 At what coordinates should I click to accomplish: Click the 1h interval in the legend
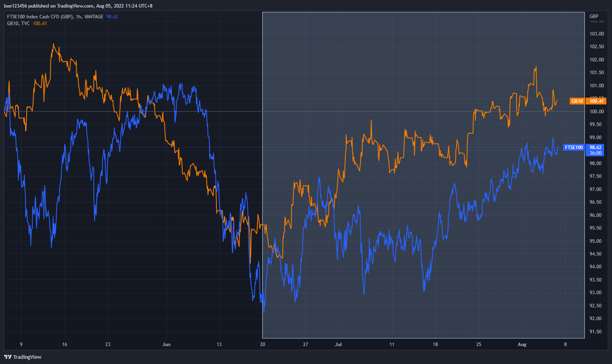pos(79,17)
